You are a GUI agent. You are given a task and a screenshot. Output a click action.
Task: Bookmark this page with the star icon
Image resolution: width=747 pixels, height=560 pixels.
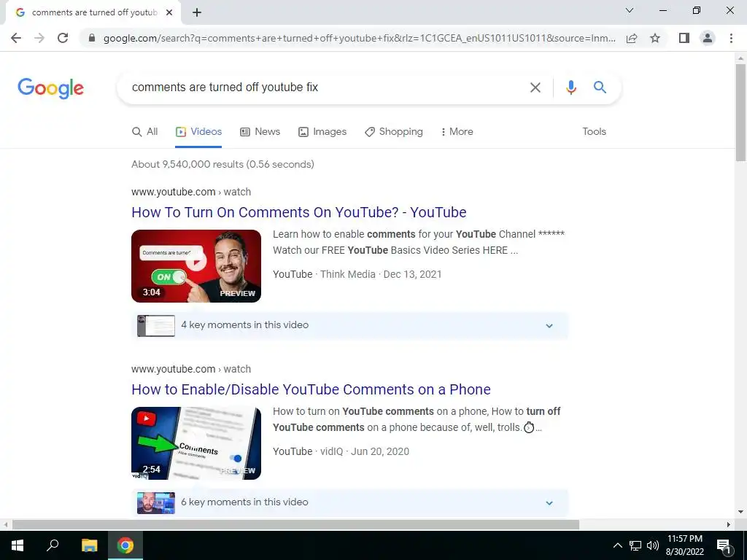coord(655,38)
